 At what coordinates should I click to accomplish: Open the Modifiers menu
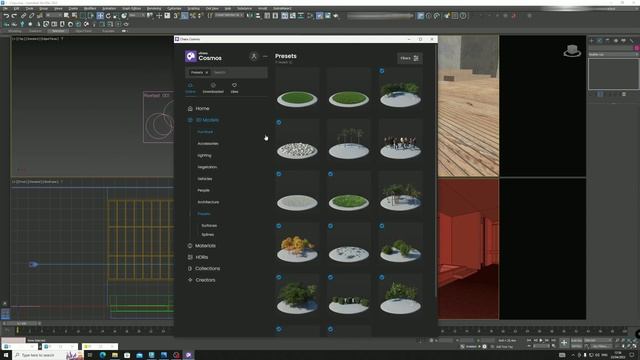click(x=90, y=8)
